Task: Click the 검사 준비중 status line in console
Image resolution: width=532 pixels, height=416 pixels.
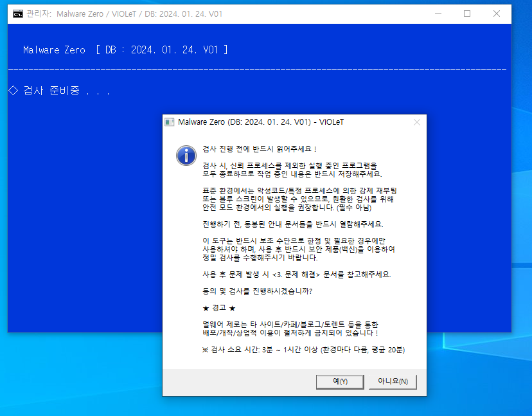Action: (x=60, y=91)
